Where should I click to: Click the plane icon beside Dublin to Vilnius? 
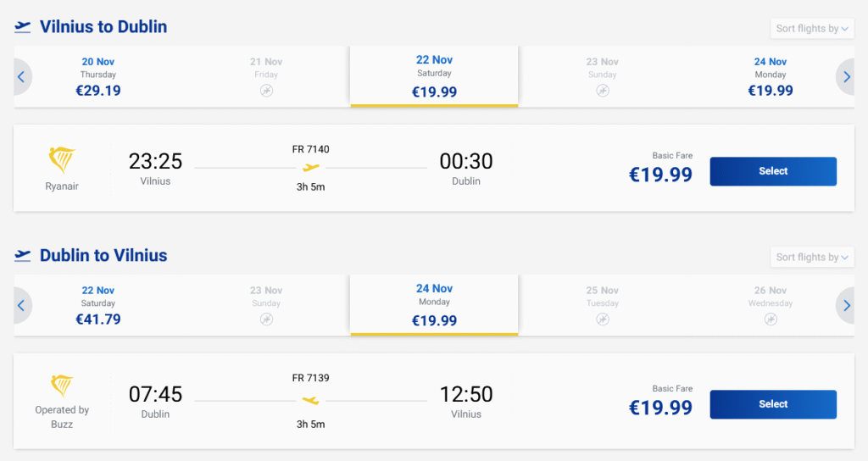pos(23,256)
